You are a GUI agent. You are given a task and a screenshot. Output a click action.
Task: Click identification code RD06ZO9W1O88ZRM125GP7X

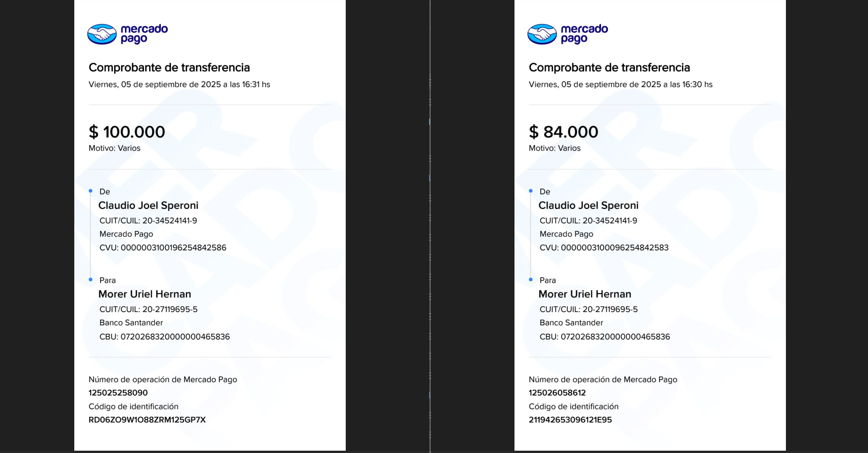pos(147,420)
